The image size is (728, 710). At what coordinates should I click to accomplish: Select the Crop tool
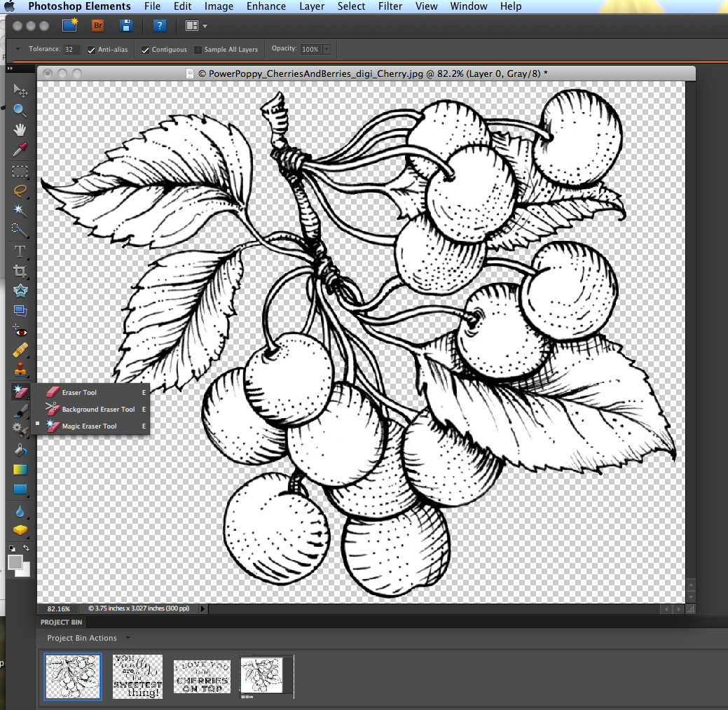pos(20,270)
